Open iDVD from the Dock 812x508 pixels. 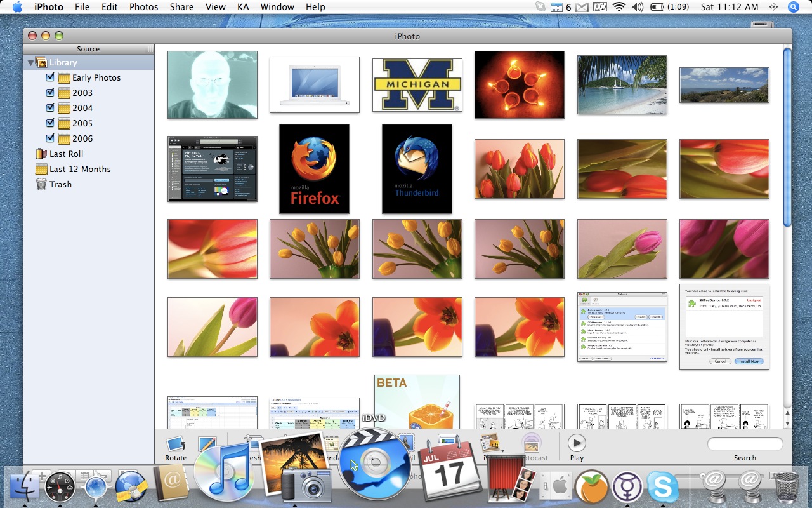[x=374, y=464]
